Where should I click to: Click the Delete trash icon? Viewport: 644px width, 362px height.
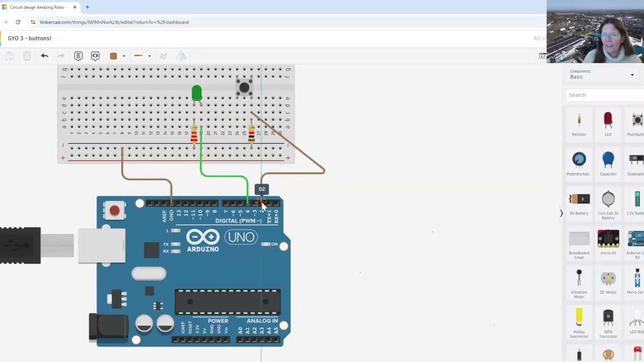coord(27,56)
